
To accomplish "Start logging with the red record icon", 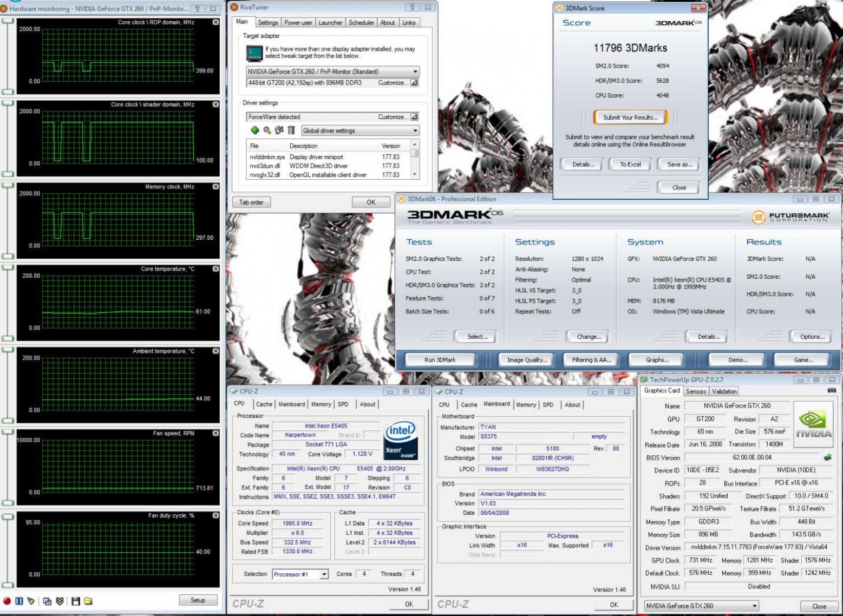I will [x=7, y=601].
